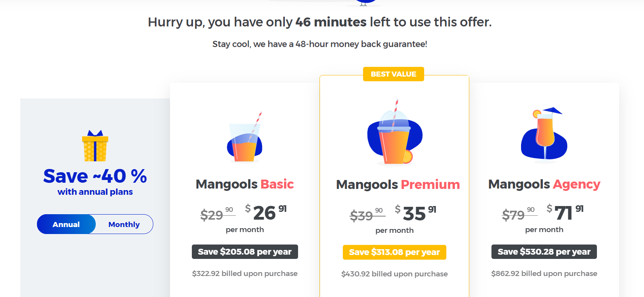This screenshot has width=644, height=297.
Task: Click the $35.91 Premium price
Action: tap(416, 213)
